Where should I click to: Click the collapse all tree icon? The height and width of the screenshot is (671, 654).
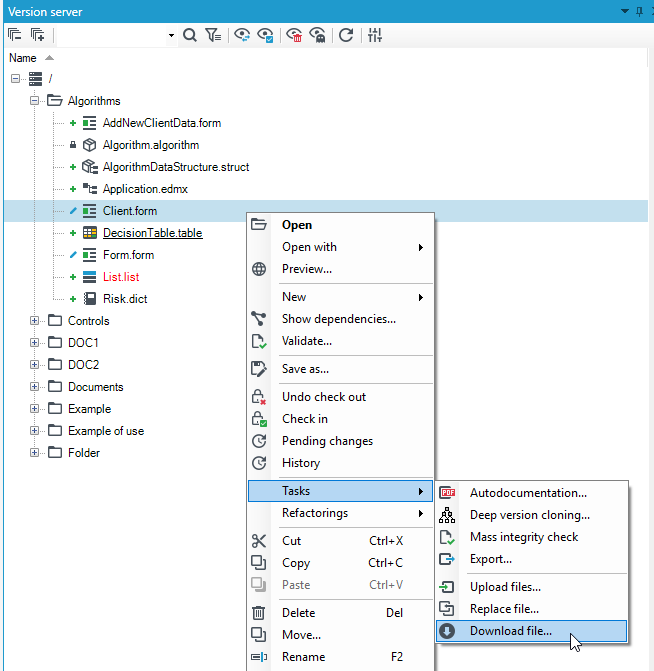(15, 35)
